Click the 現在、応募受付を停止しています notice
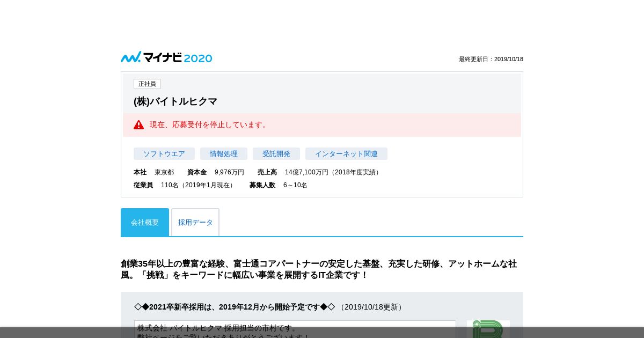This screenshot has width=644, height=338. [322, 124]
